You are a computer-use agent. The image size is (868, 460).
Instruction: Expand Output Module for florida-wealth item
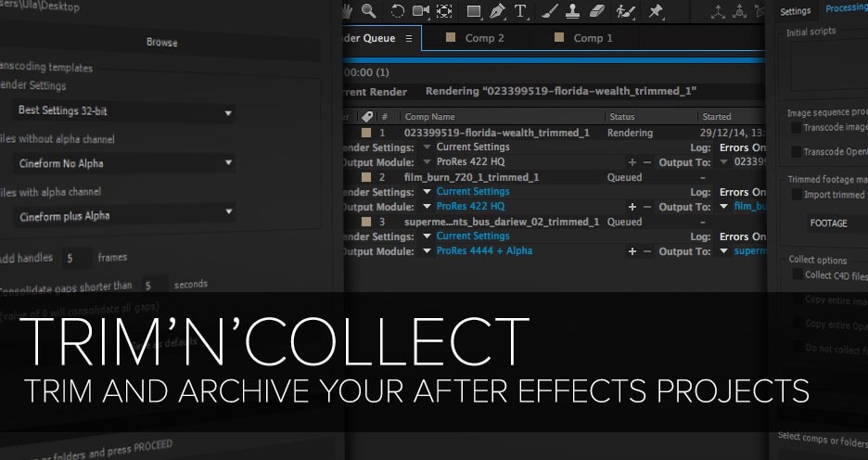coord(427,162)
